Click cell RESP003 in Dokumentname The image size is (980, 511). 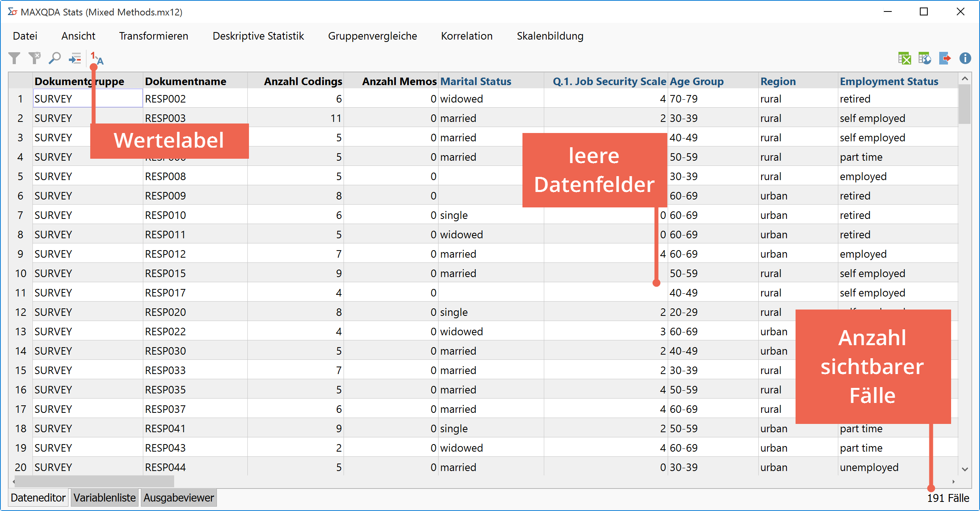coord(195,118)
